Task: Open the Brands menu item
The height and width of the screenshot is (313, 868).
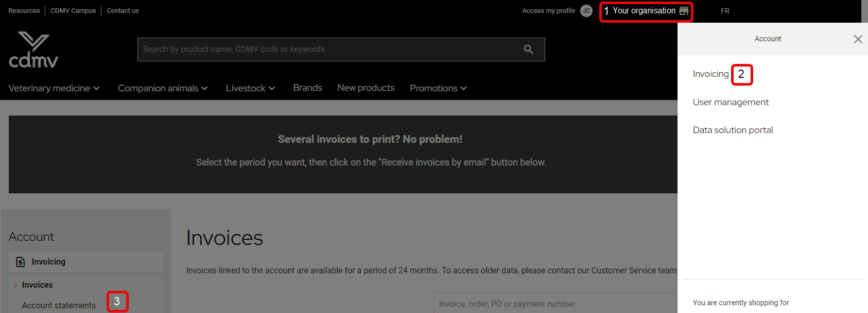Action: pyautogui.click(x=307, y=88)
